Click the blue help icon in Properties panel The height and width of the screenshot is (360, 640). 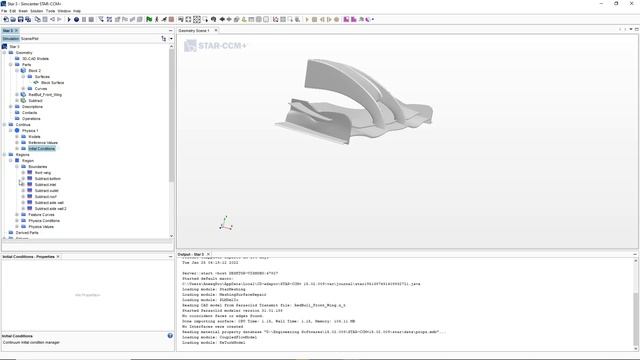click(170, 336)
